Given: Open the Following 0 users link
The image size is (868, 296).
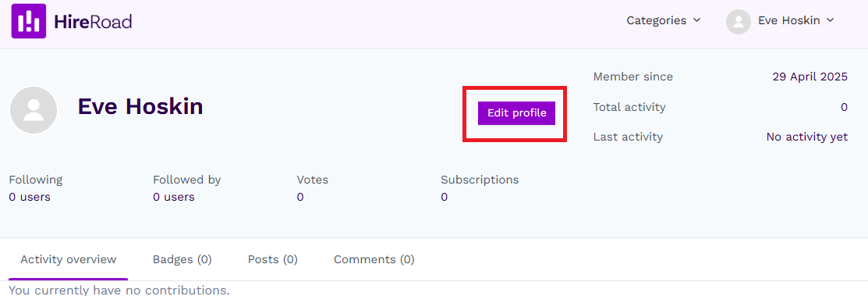Looking at the screenshot, I should 30,197.
